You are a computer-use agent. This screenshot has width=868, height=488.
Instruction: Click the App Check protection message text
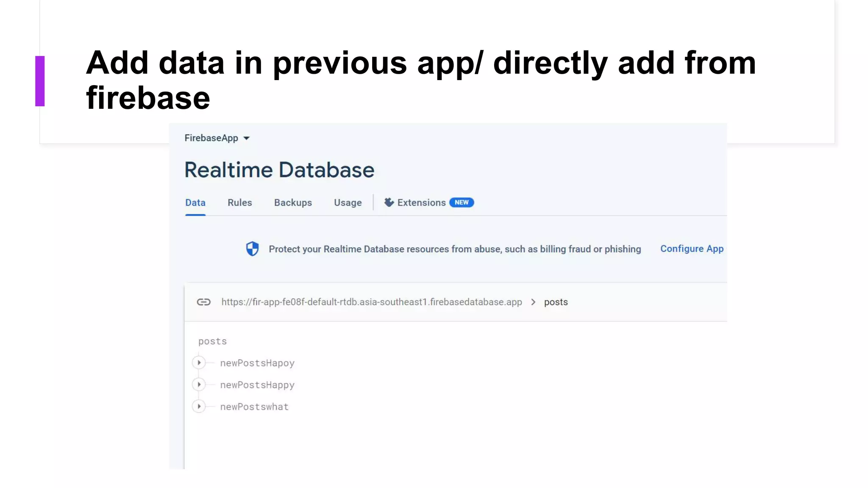[x=455, y=249]
